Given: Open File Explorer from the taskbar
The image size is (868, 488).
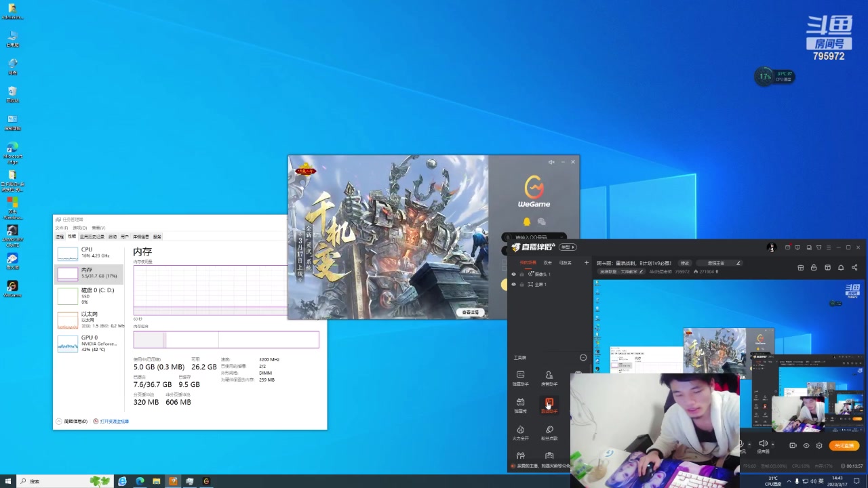Looking at the screenshot, I should point(156,481).
